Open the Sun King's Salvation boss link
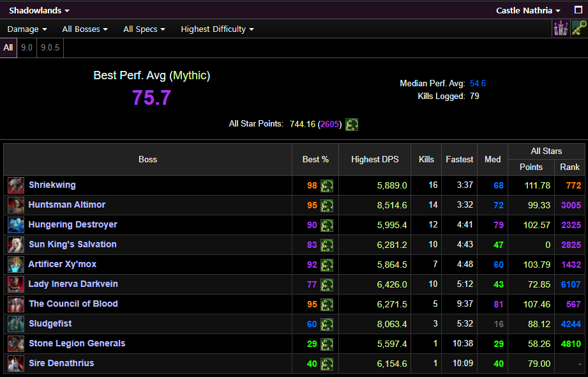 coord(73,244)
